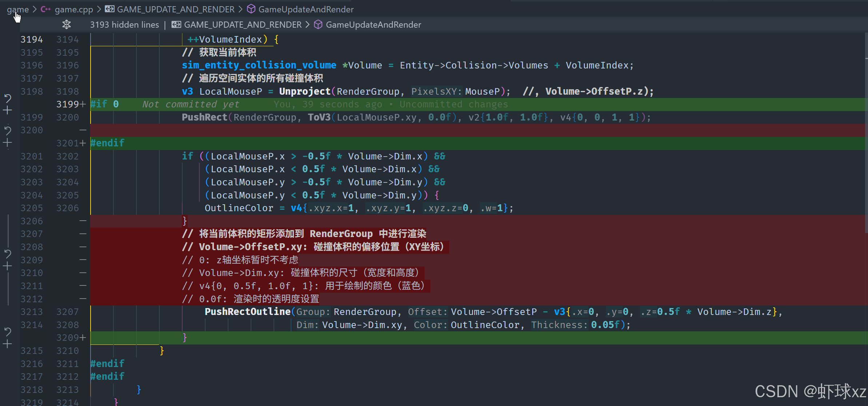This screenshot has width=868, height=406.
Task: Click the '3193 hidden lines' label
Action: click(124, 24)
